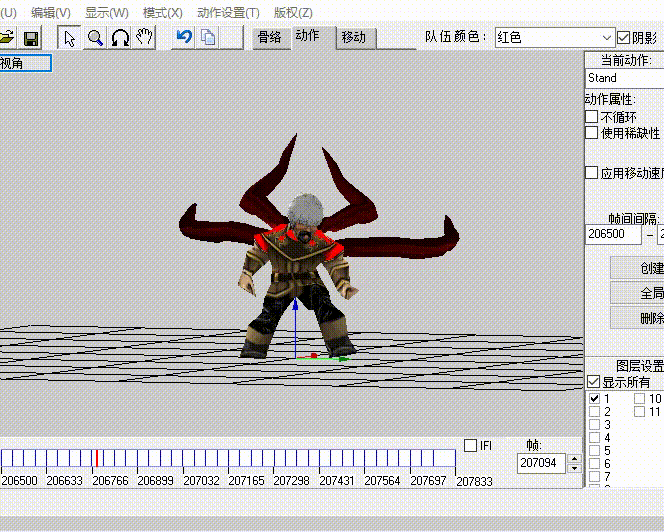664x532 pixels.
Task: Select the hand pan tool
Action: pyautogui.click(x=144, y=37)
